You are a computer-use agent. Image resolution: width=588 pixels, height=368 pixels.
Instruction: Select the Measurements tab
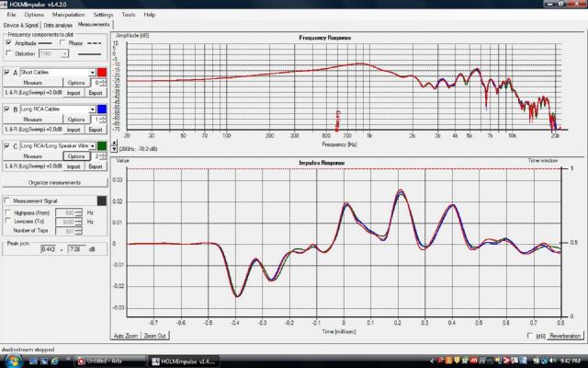click(x=94, y=25)
